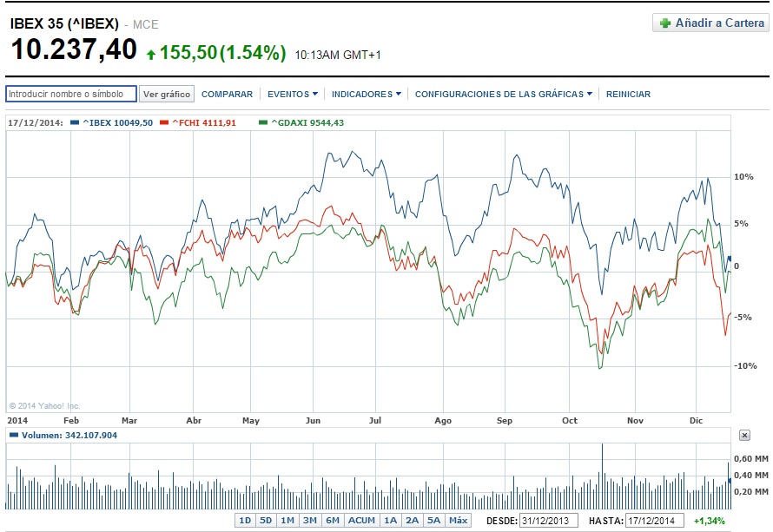The height and width of the screenshot is (532, 773).
Task: Click the 17/12/2014 date label in legend
Action: 35,122
